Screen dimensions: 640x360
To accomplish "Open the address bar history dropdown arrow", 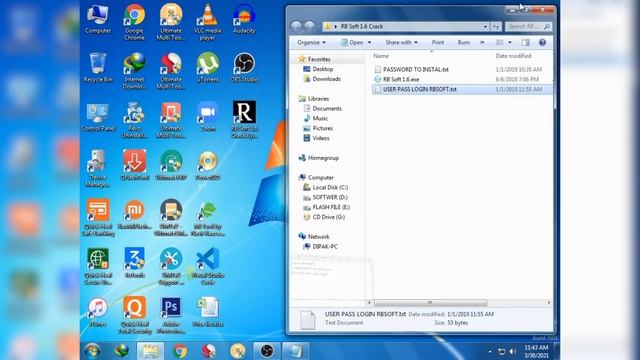I will click(485, 27).
